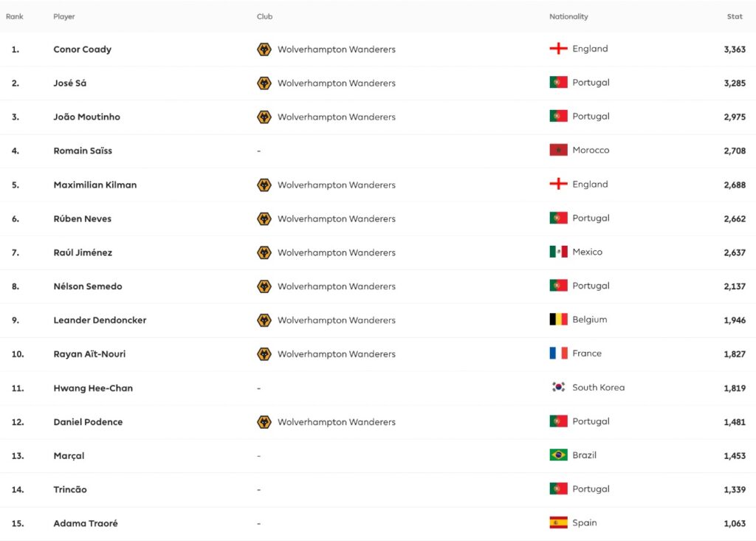
Task: Click the Spain flag beside Adama Traoré
Action: pyautogui.click(x=558, y=523)
